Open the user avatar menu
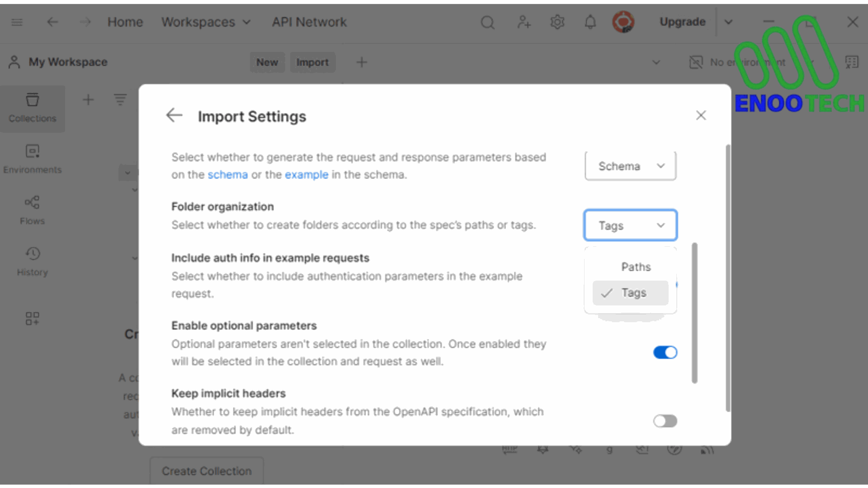Viewport: 868px width, 488px height. click(623, 22)
